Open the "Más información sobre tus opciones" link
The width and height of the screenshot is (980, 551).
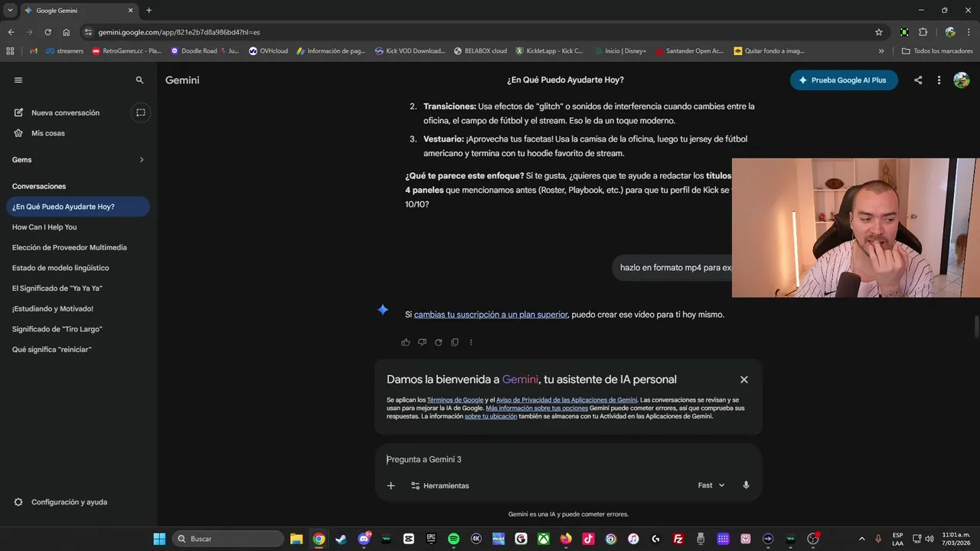pos(537,409)
